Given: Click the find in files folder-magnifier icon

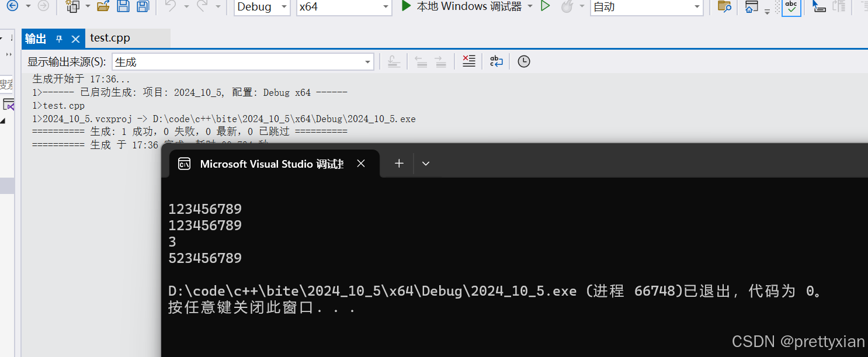Looking at the screenshot, I should point(724,6).
